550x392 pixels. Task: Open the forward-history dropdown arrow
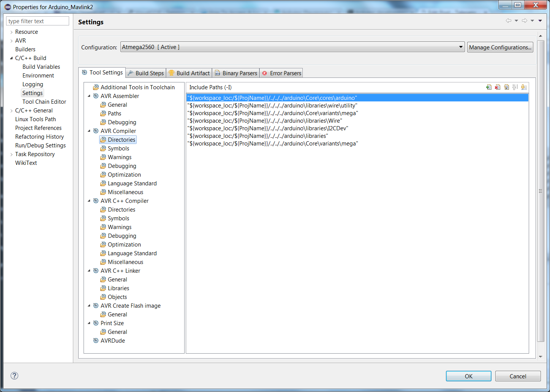(x=532, y=21)
